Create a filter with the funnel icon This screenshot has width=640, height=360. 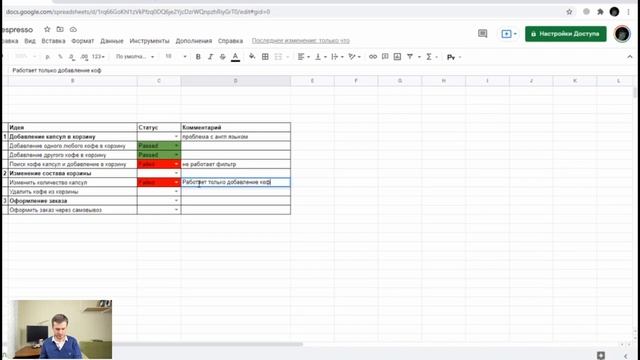point(410,57)
